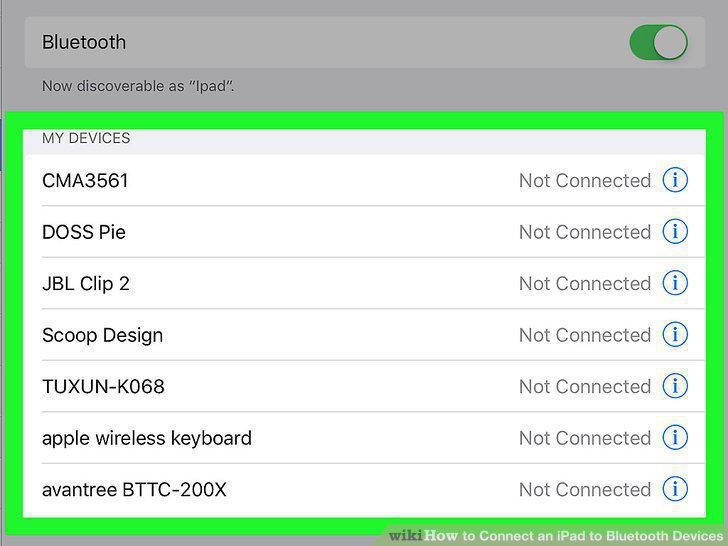This screenshot has height=546, width=728.
Task: Open info for JBL Clip 2
Action: tap(675, 283)
